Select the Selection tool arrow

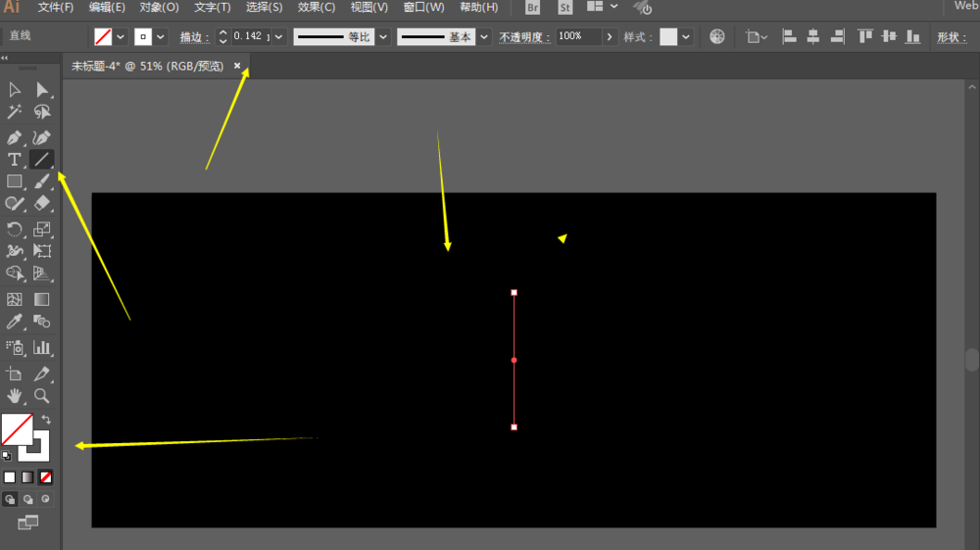[x=15, y=90]
